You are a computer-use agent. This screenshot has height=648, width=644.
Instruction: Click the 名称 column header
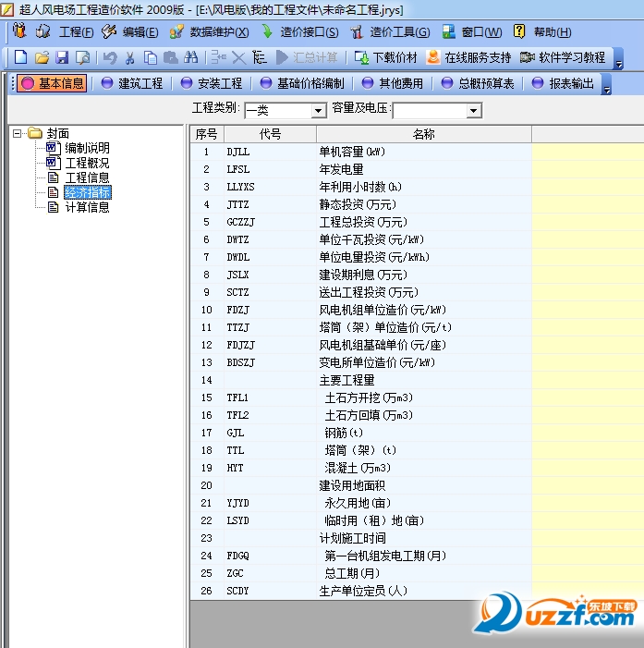click(424, 134)
